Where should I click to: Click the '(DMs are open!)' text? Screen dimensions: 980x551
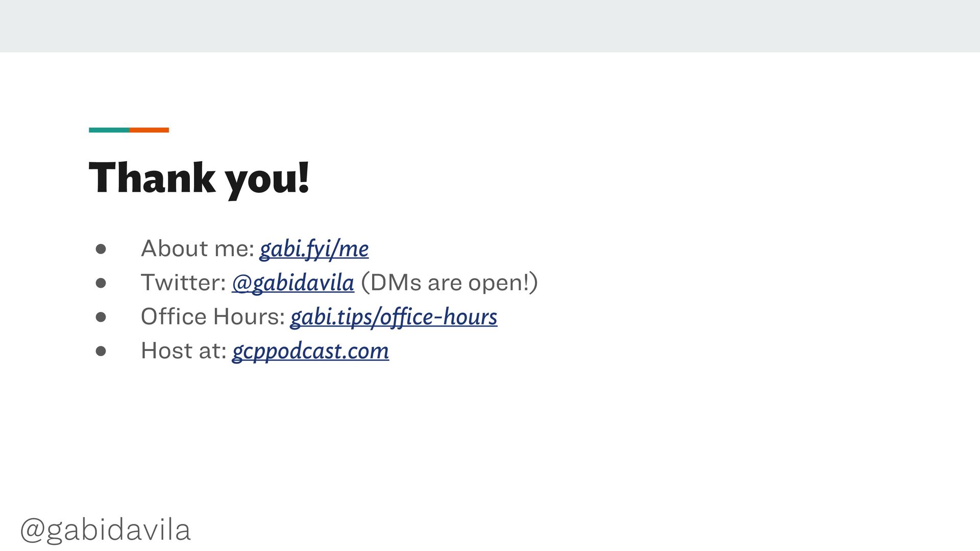pos(449,283)
